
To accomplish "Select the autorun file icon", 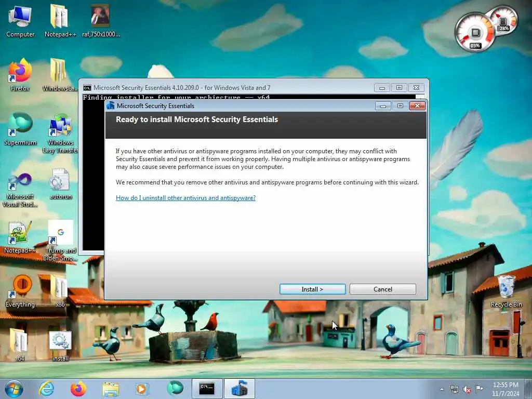I will tap(60, 184).
